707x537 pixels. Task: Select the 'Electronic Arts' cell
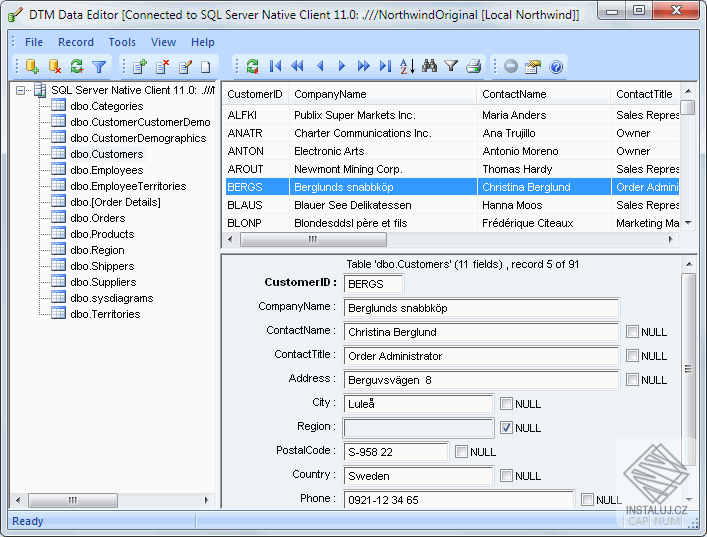tap(382, 151)
